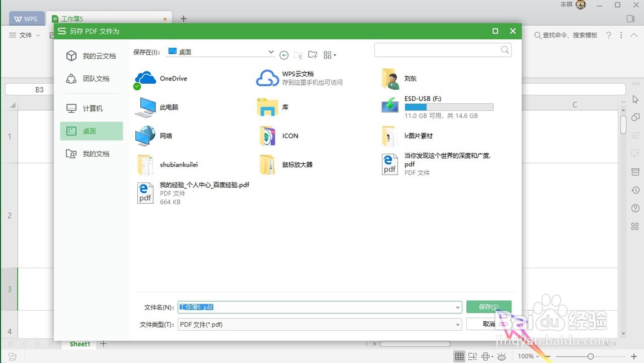Image resolution: width=644 pixels, height=363 pixels.
Task: Select row 1 header in spreadsheet
Action: click(10, 137)
